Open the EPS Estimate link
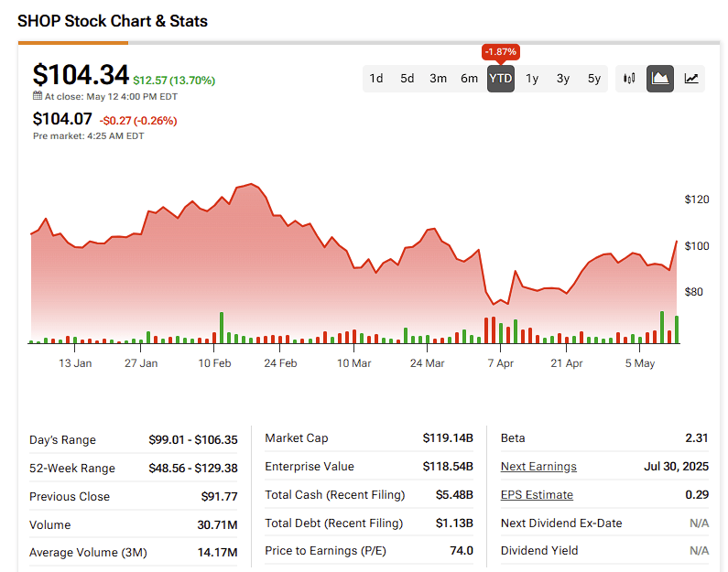 coord(537,494)
